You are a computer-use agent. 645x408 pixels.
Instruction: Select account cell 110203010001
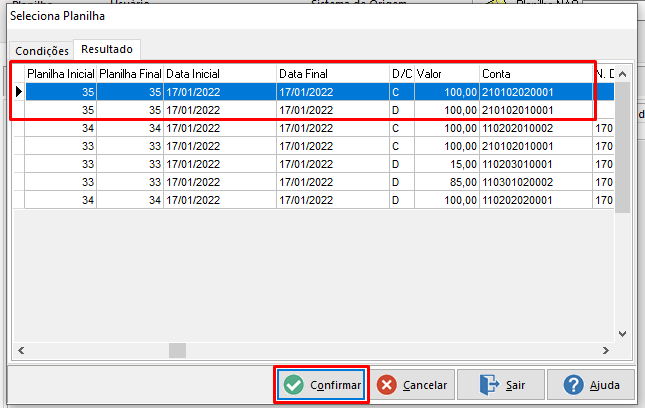[x=536, y=164]
